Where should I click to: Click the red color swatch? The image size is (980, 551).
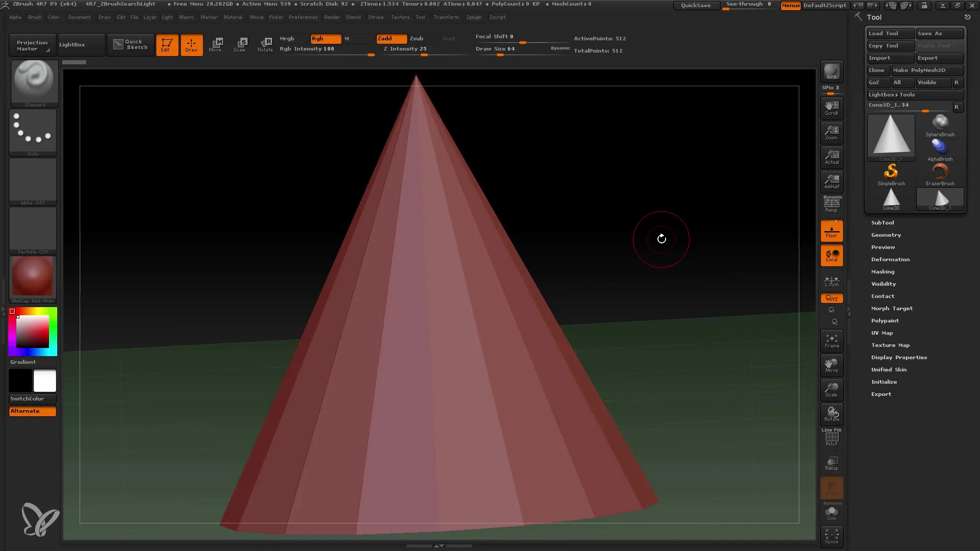(13, 311)
